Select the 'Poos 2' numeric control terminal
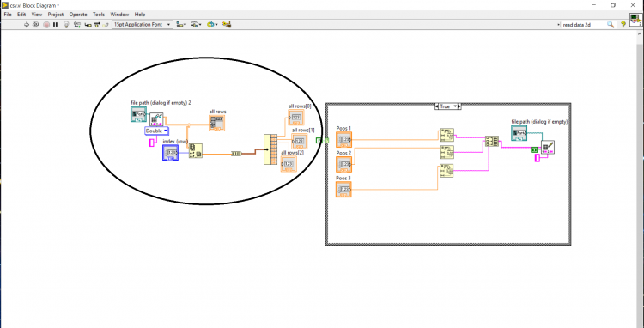Viewport: 644px width, 328px height. pyautogui.click(x=343, y=164)
